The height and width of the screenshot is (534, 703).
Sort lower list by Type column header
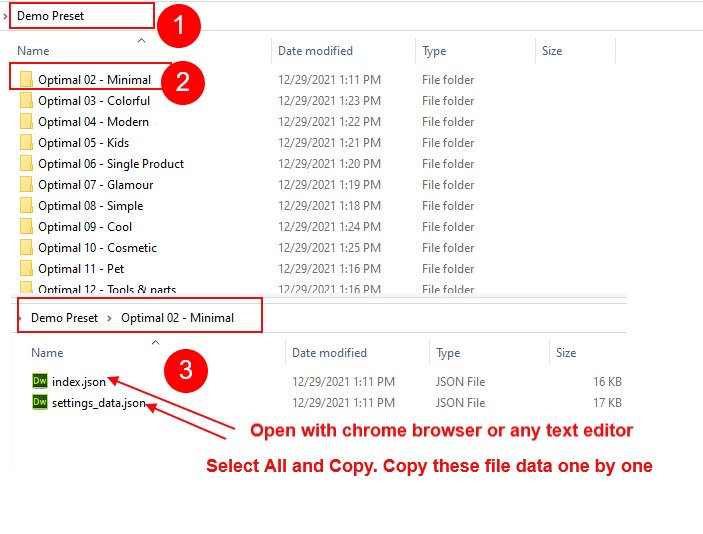[x=448, y=353]
